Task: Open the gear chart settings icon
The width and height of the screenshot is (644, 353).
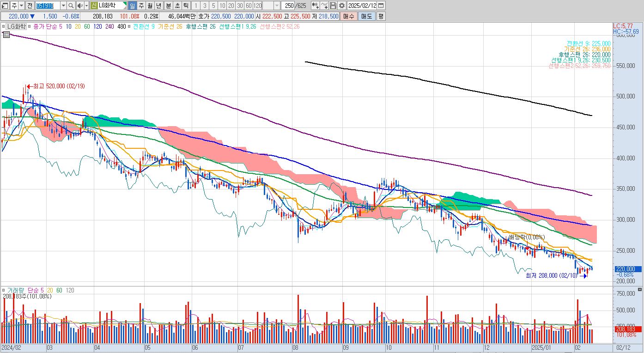Action: tap(341, 6)
